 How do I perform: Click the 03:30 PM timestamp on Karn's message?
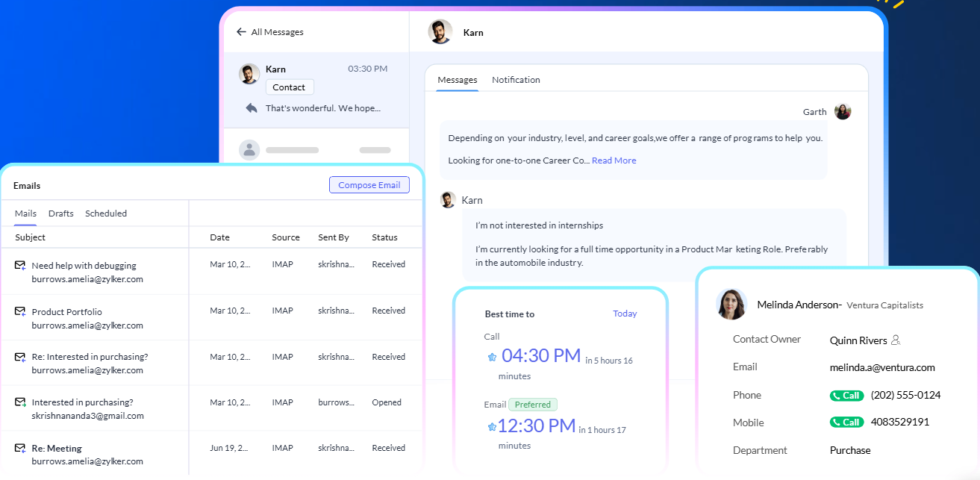coord(367,69)
